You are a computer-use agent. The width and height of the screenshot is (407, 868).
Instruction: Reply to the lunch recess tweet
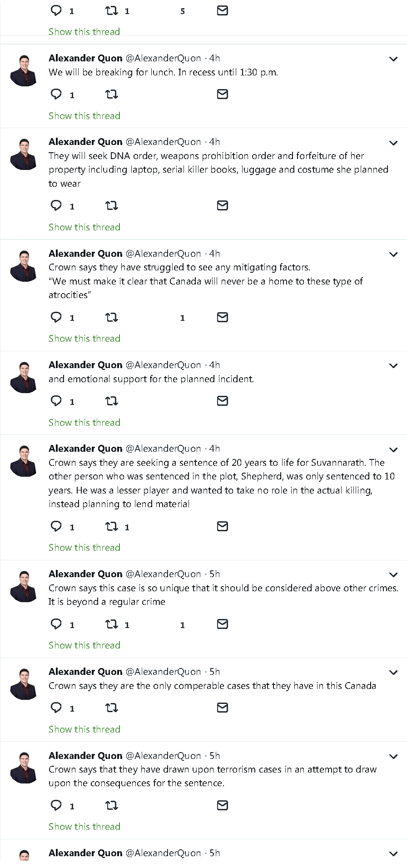point(56,95)
